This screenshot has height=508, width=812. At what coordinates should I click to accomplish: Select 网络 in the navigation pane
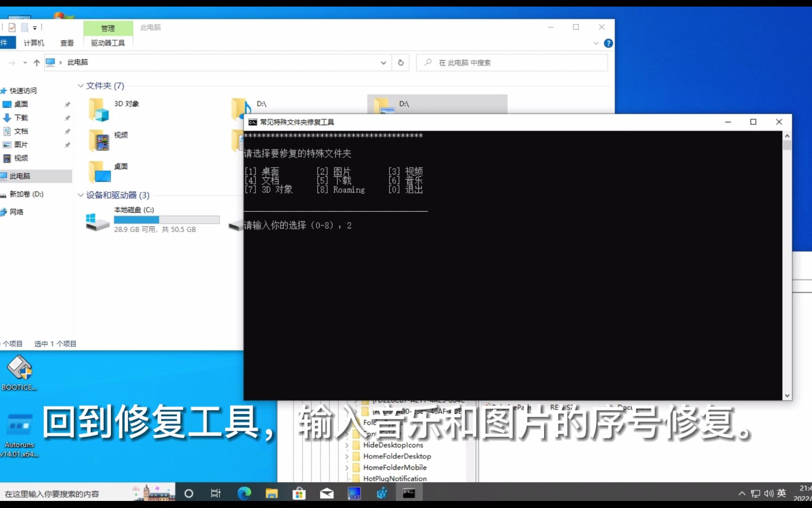(x=16, y=212)
